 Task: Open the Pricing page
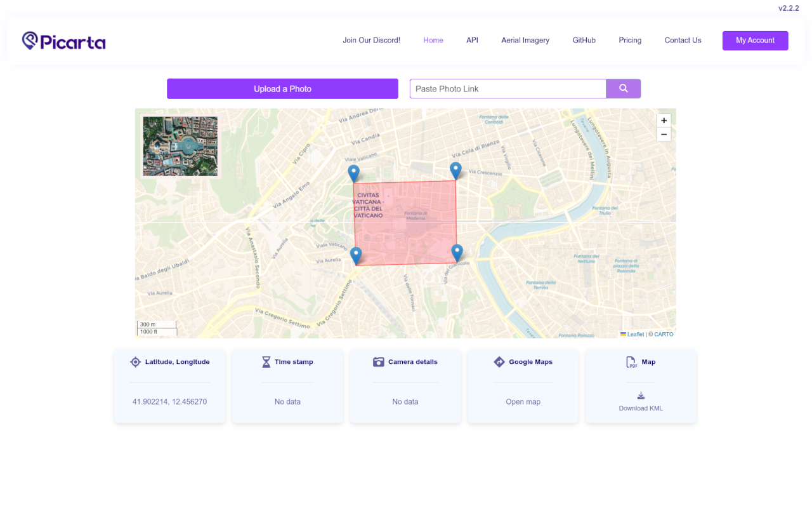pyautogui.click(x=630, y=40)
